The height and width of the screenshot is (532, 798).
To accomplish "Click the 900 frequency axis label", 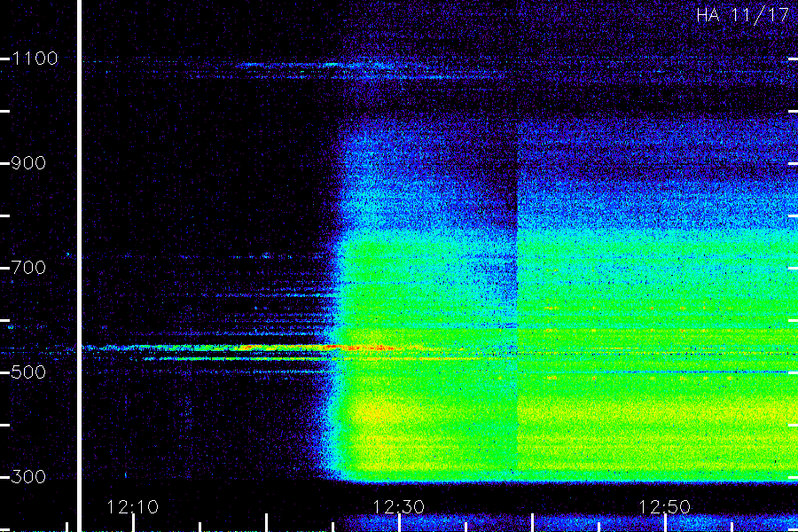I will point(28,163).
